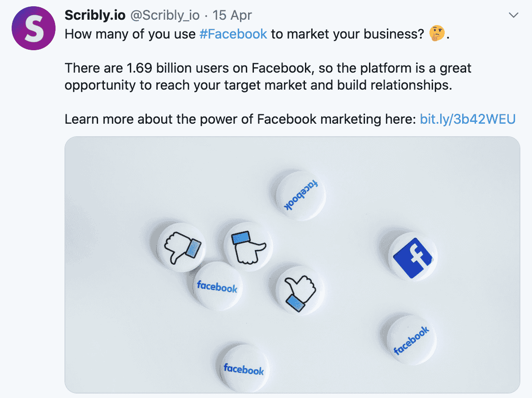Follow the bit.ly/3b42WEU link

click(468, 119)
